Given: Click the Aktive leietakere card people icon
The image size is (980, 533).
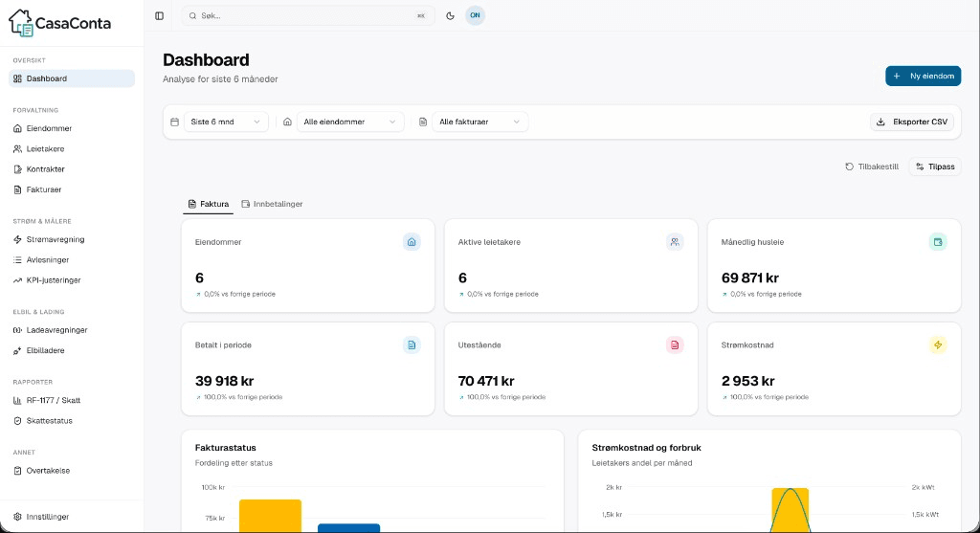Looking at the screenshot, I should [675, 242].
